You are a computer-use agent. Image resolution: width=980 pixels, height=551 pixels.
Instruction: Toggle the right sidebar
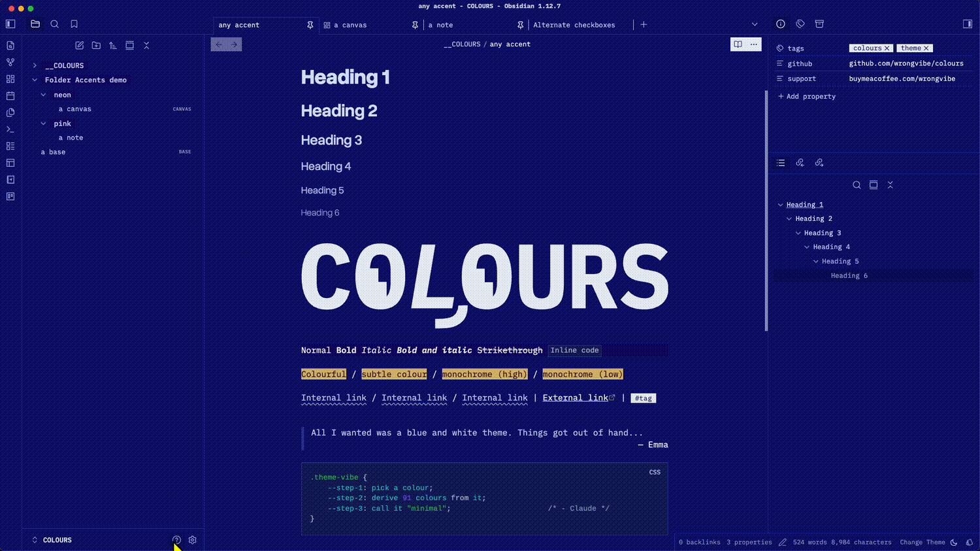click(968, 24)
